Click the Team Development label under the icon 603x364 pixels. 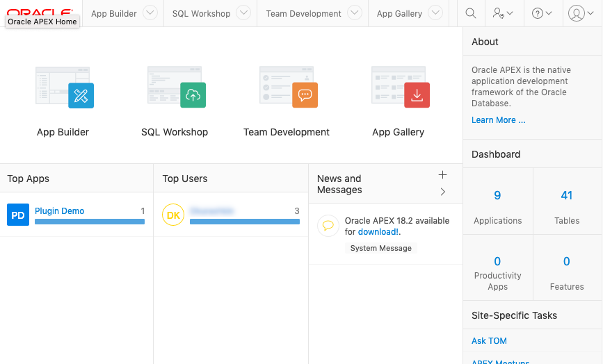point(287,132)
